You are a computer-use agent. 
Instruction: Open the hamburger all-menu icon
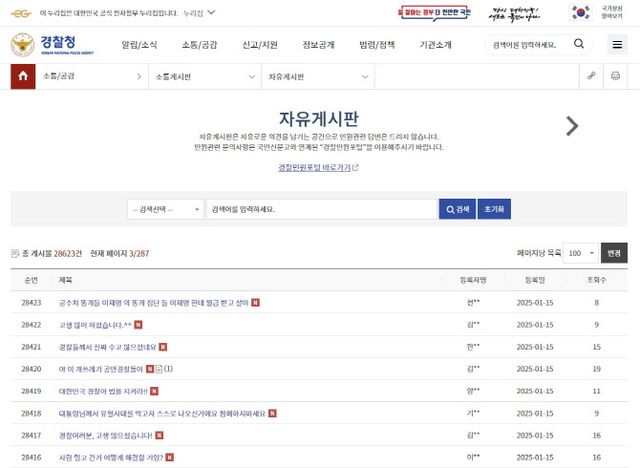point(616,45)
